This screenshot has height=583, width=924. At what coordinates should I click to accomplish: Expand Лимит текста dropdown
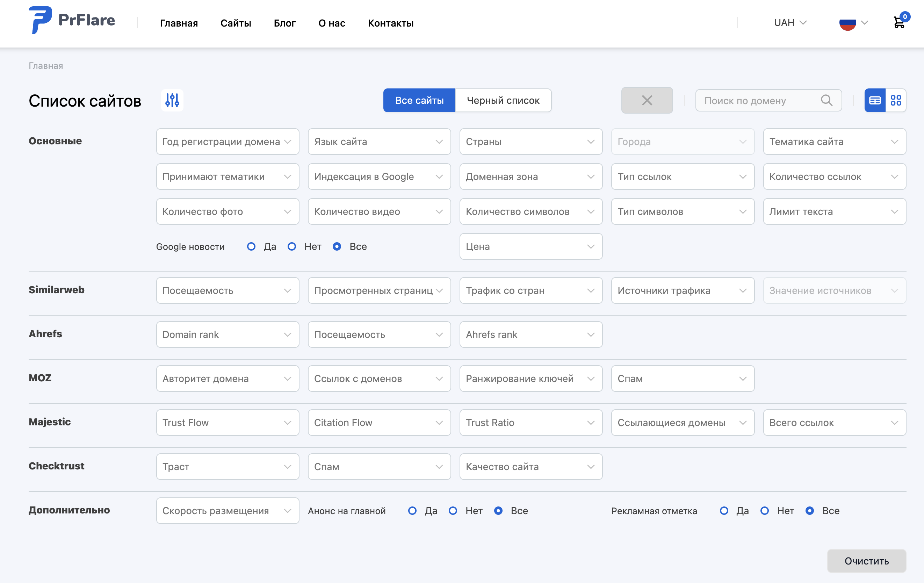pyautogui.click(x=835, y=211)
